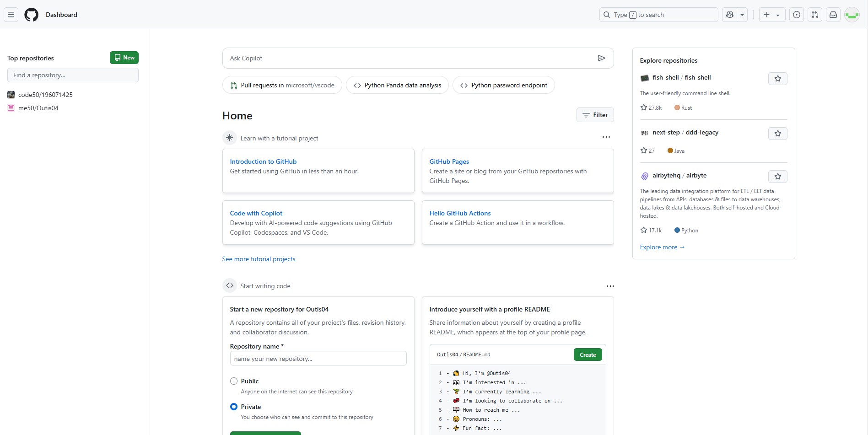Click Start writing code brackets icon
Viewport: 868px width, 435px height.
click(x=230, y=285)
